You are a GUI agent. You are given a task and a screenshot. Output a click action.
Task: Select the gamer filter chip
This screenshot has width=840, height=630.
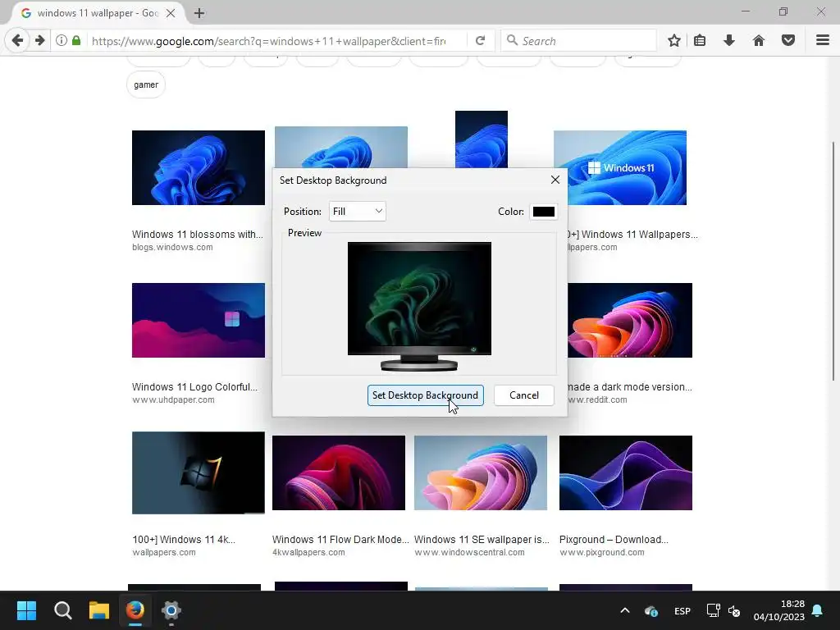[146, 84]
